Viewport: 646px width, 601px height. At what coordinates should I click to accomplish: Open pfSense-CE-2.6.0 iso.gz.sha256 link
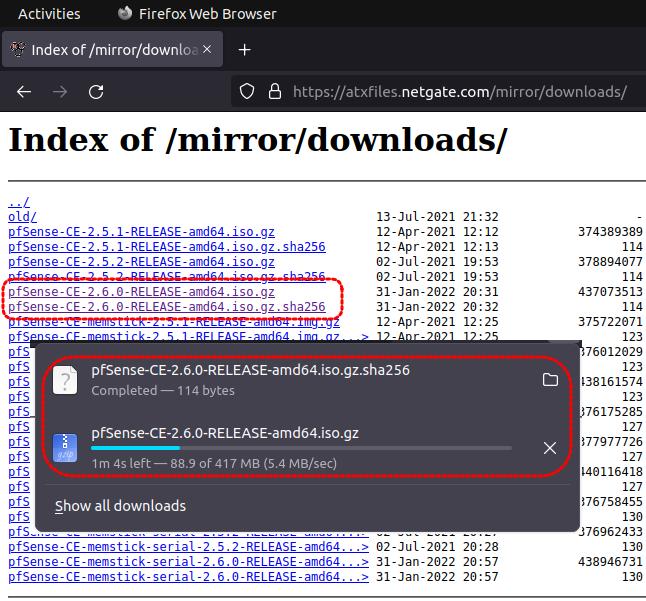tap(167, 307)
